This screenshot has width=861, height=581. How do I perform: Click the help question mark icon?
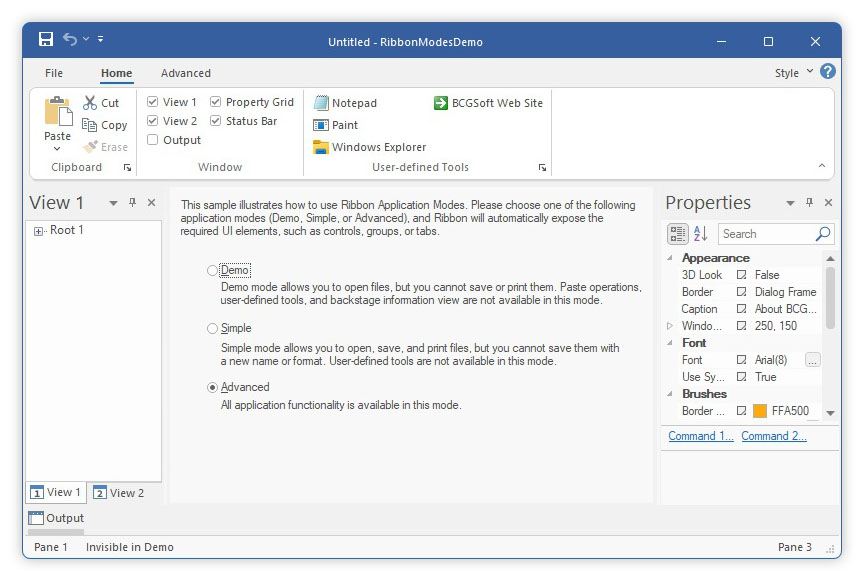827,72
